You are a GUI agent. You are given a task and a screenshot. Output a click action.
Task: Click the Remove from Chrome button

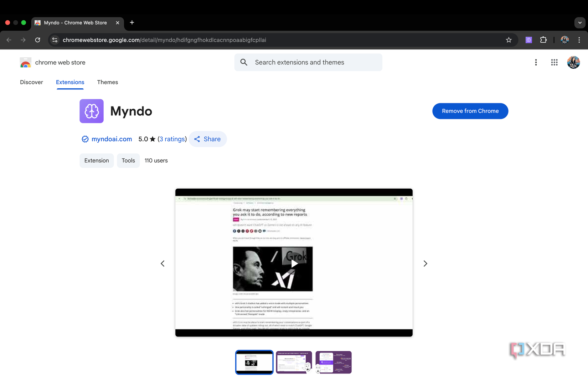470,111
